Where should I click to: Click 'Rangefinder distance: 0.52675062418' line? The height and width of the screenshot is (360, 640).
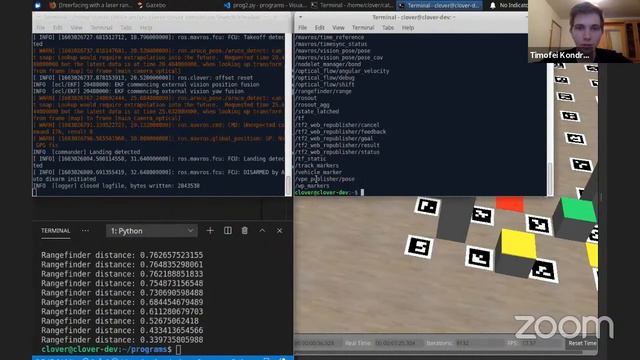click(120, 321)
